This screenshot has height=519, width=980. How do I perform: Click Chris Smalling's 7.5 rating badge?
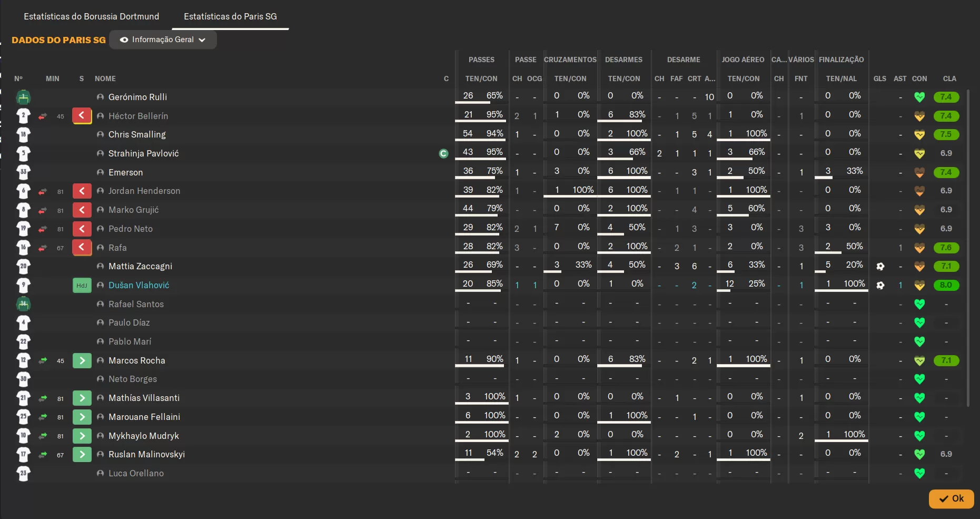(946, 134)
